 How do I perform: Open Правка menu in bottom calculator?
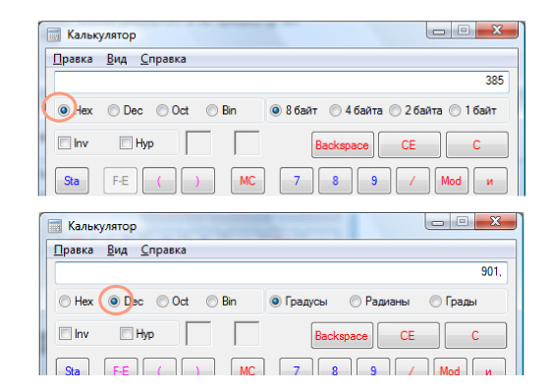[x=74, y=250]
